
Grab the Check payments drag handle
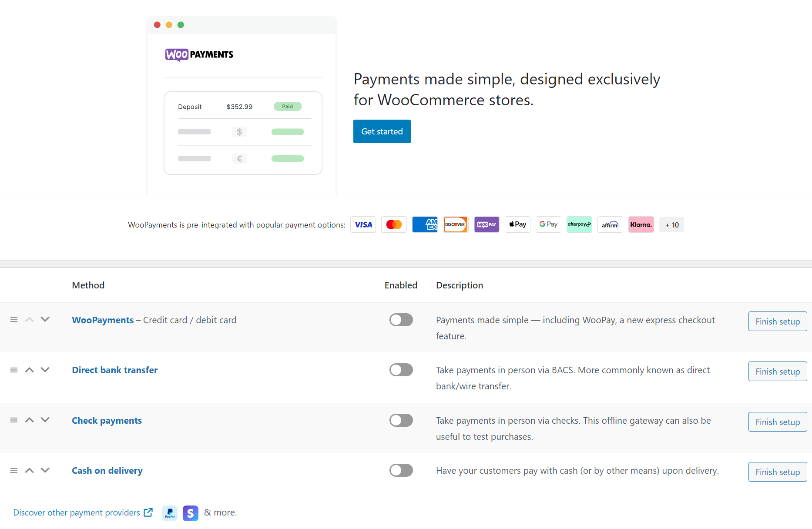click(14, 420)
